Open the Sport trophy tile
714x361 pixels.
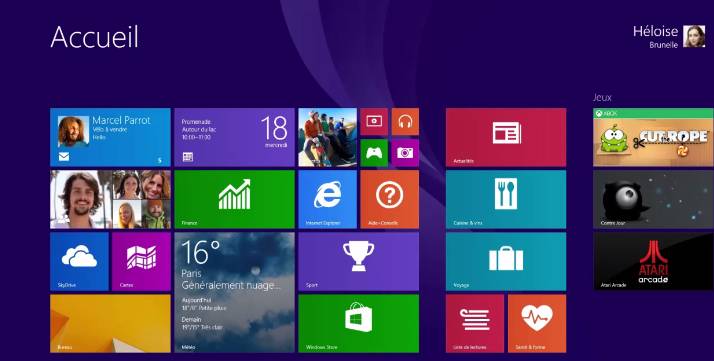click(358, 261)
